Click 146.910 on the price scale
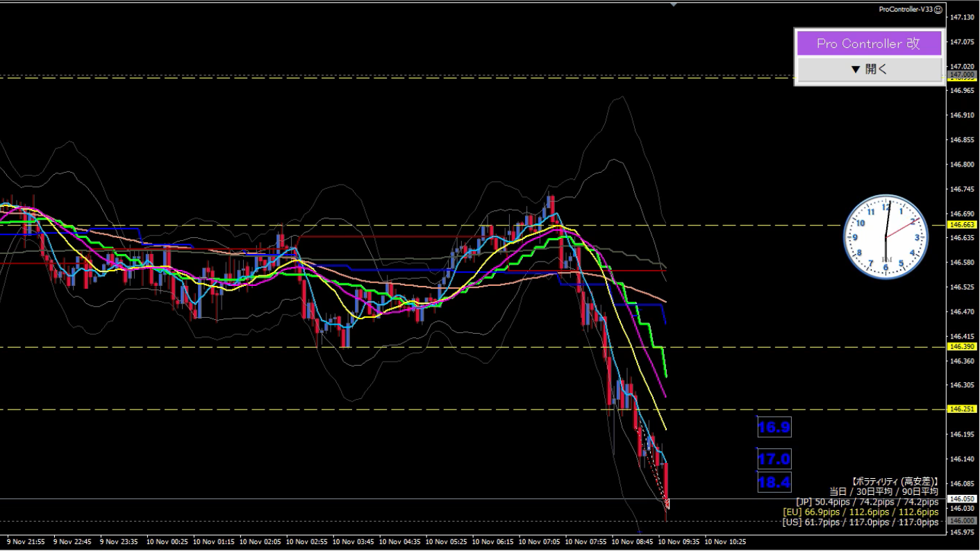 point(963,115)
